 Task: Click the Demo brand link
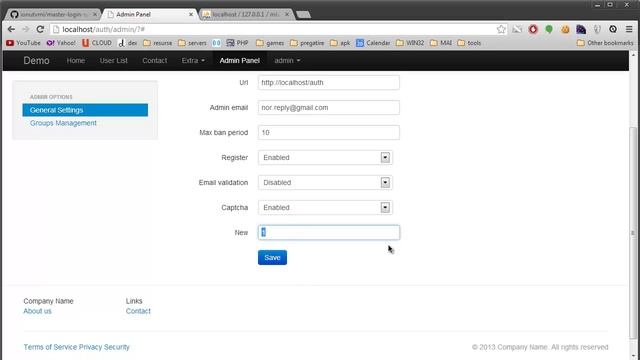pos(36,60)
